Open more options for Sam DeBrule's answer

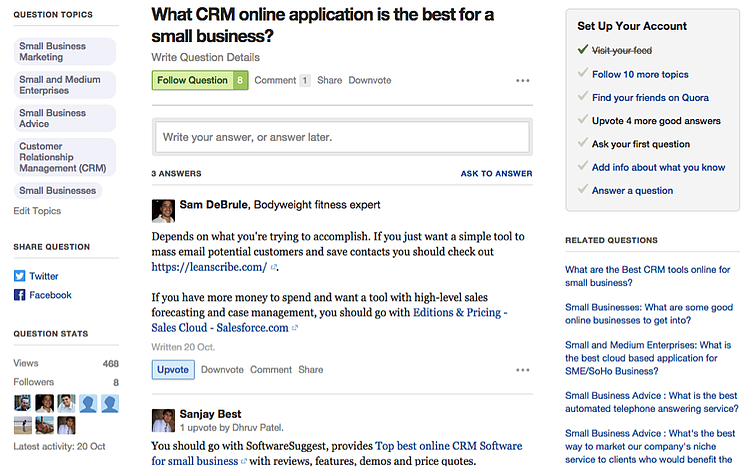tap(522, 370)
